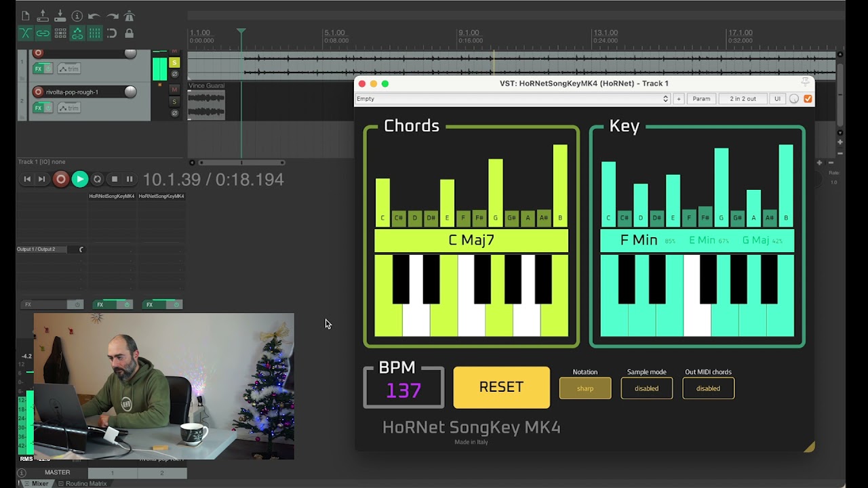
Task: Click the Save Project download-arrow icon
Action: click(x=60, y=16)
